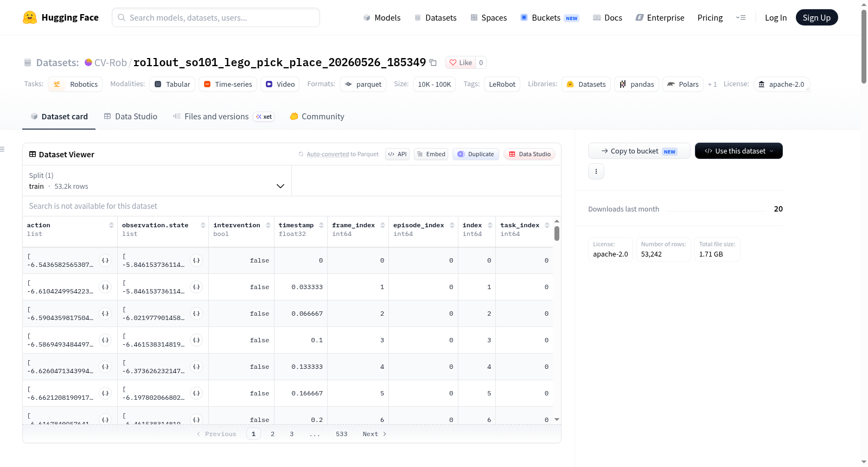Click the parquet format tag
This screenshot has height=467, width=868.
coord(363,84)
